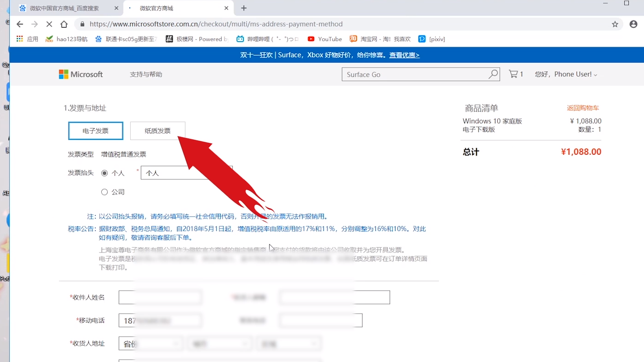Open the 省份 dropdown for 收货人地址
Image resolution: width=644 pixels, height=362 pixels.
[x=150, y=344]
